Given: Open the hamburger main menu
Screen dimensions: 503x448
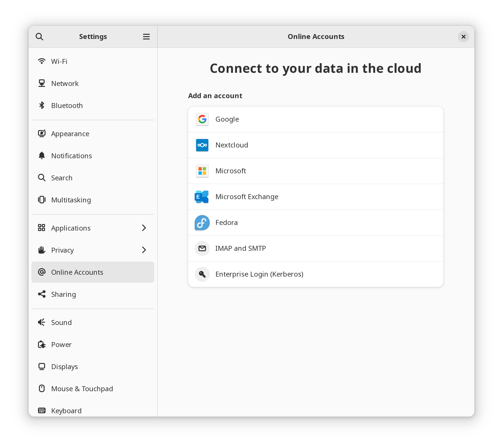Looking at the screenshot, I should [x=146, y=37].
